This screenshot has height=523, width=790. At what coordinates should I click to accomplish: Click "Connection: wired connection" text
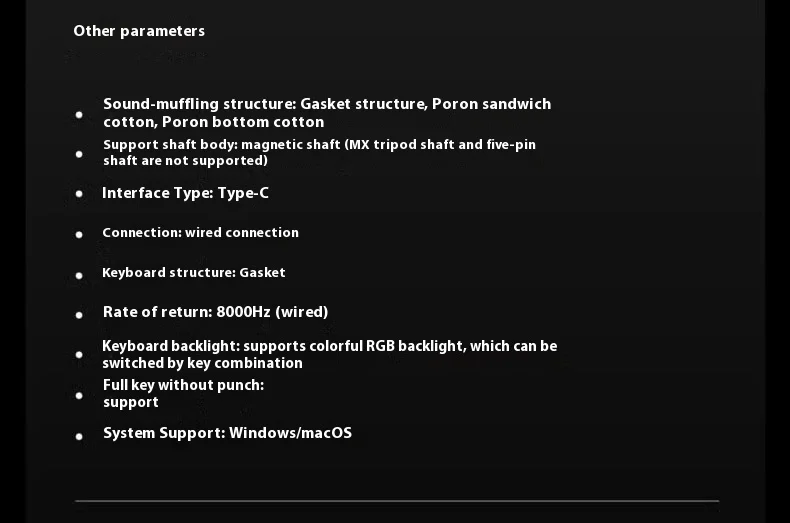(x=200, y=233)
